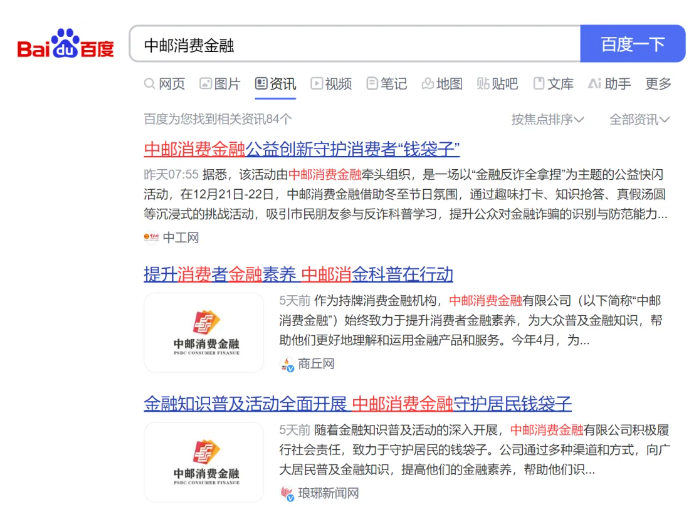
Task: Click the document icon on 文库 tab
Action: click(538, 83)
